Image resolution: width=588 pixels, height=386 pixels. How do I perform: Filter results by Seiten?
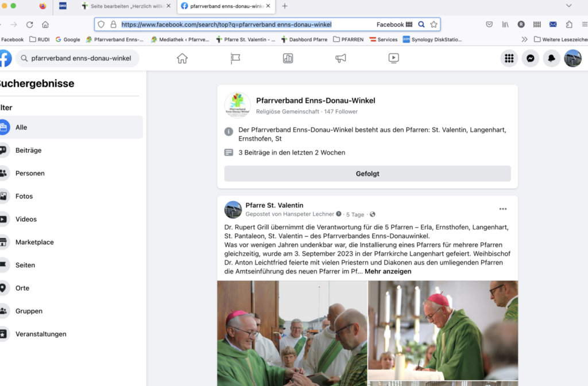[x=71, y=265]
